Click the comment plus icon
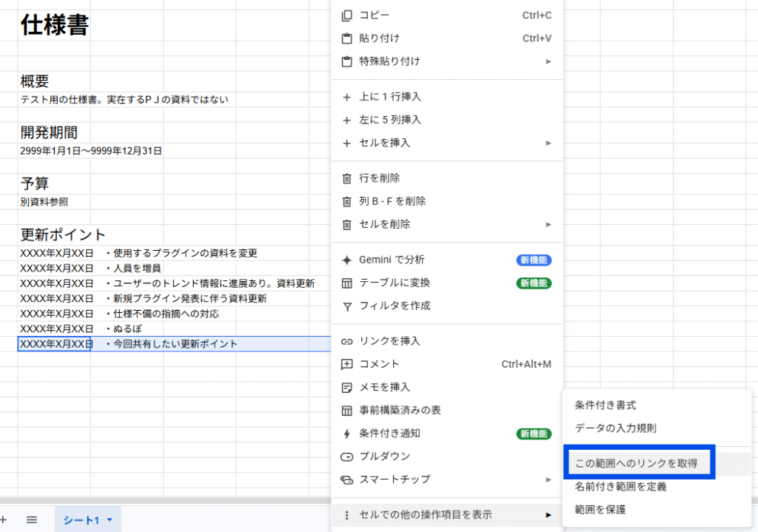758x532 pixels. pyautogui.click(x=346, y=364)
